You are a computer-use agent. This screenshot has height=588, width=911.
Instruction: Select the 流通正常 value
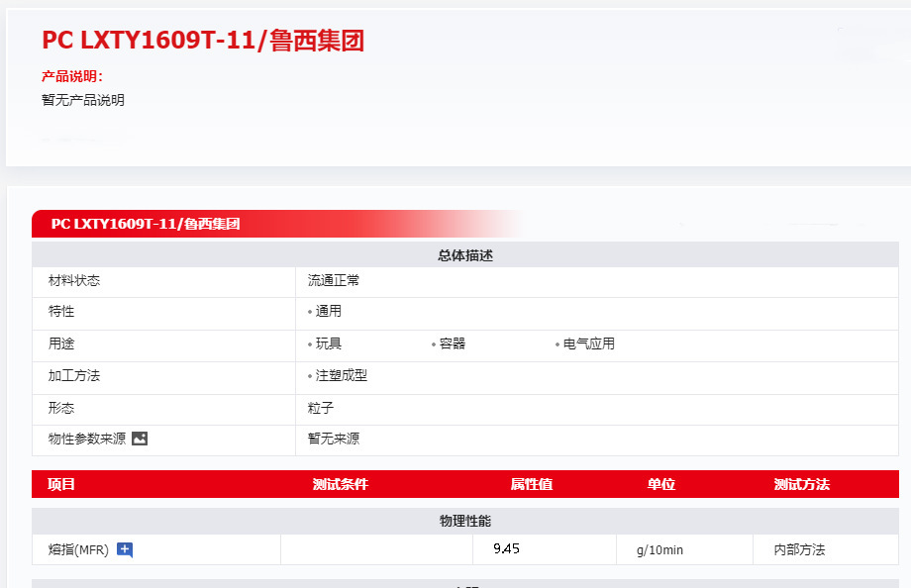coord(333,281)
